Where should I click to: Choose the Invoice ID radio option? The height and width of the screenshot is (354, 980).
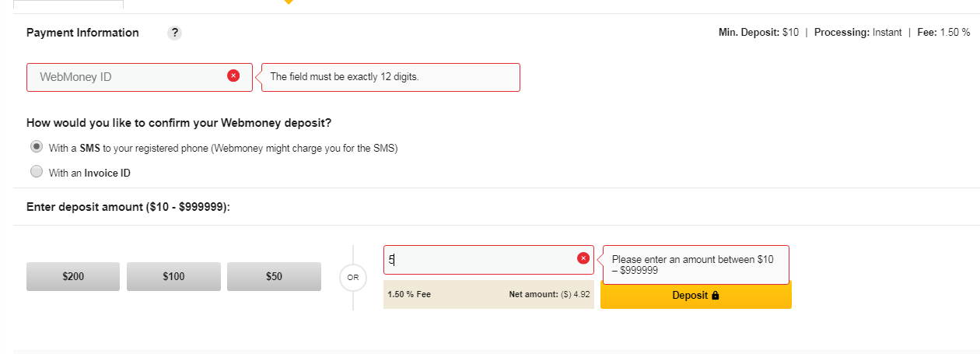(36, 172)
